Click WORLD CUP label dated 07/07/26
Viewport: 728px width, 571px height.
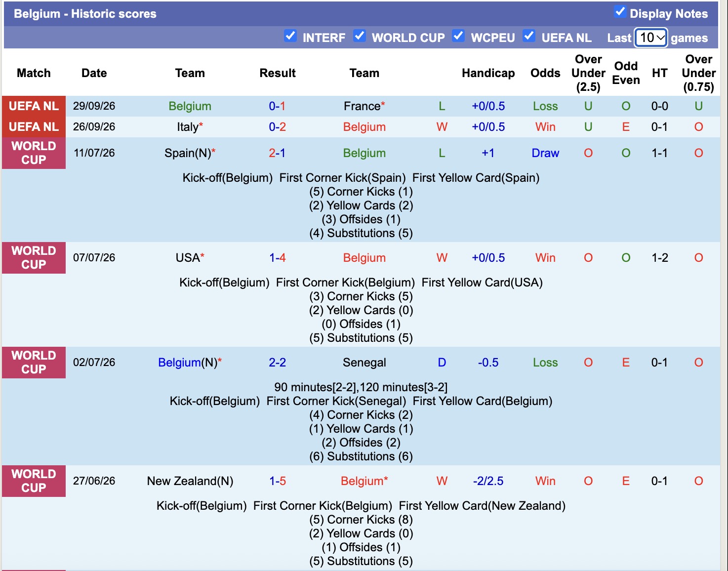coord(34,258)
